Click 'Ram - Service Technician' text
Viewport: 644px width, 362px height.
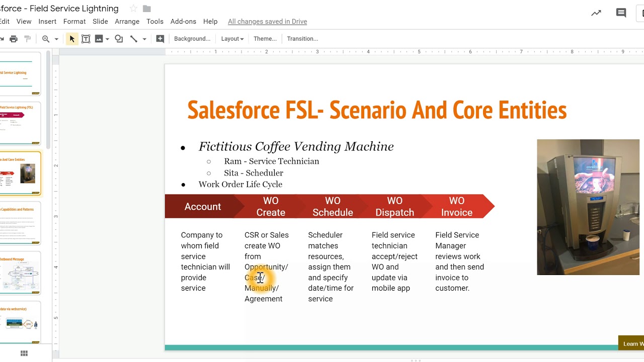[x=272, y=161]
